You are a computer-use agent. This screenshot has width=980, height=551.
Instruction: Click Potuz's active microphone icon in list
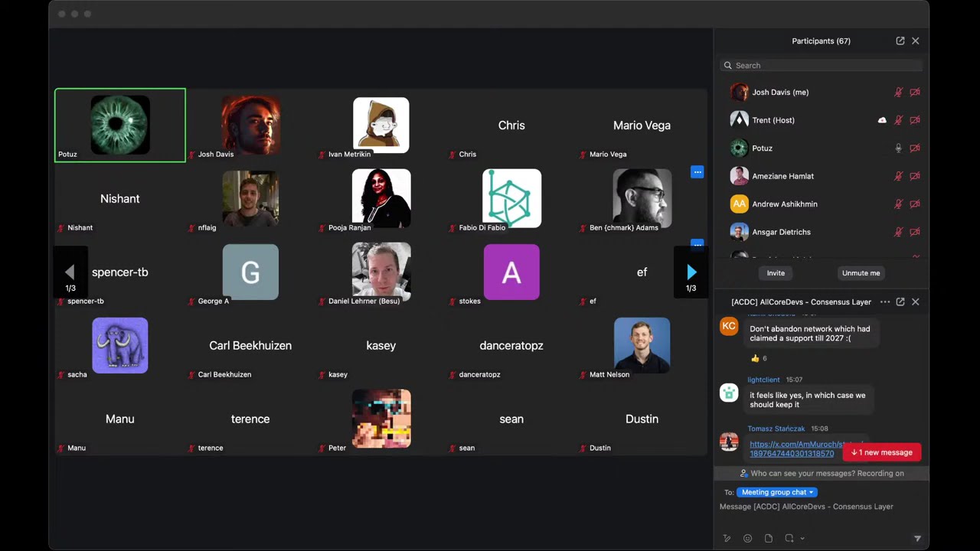899,148
